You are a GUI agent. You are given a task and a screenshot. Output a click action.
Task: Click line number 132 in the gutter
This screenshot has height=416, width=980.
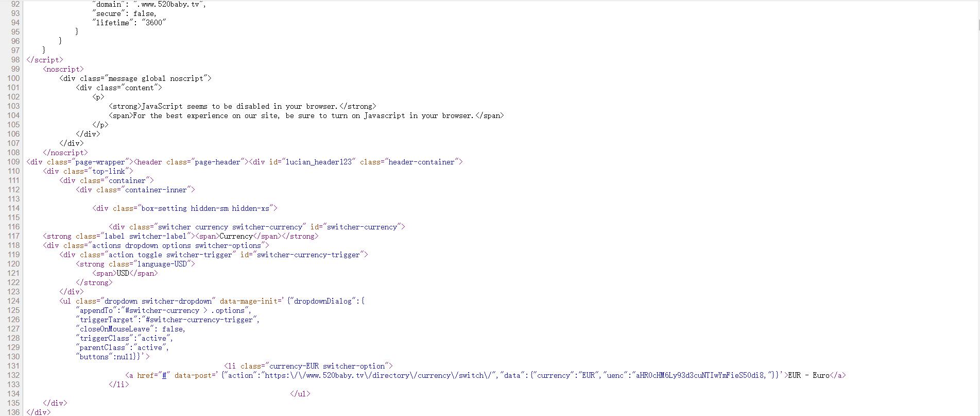[x=13, y=375]
